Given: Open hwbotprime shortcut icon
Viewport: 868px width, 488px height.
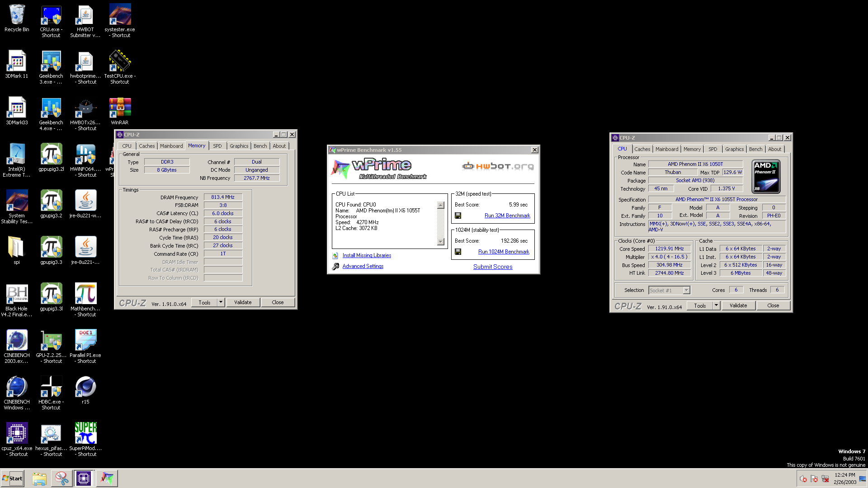Looking at the screenshot, I should 85,67.
